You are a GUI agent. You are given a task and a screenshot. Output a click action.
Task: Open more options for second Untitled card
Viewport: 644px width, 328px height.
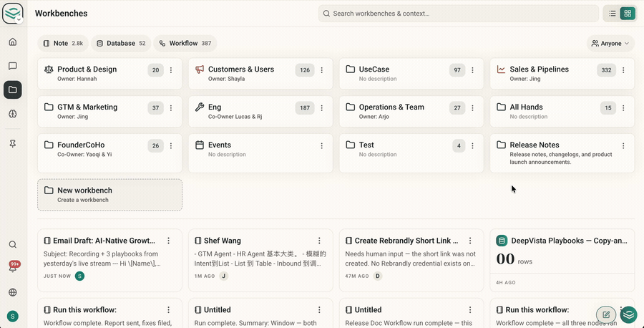pos(470,310)
